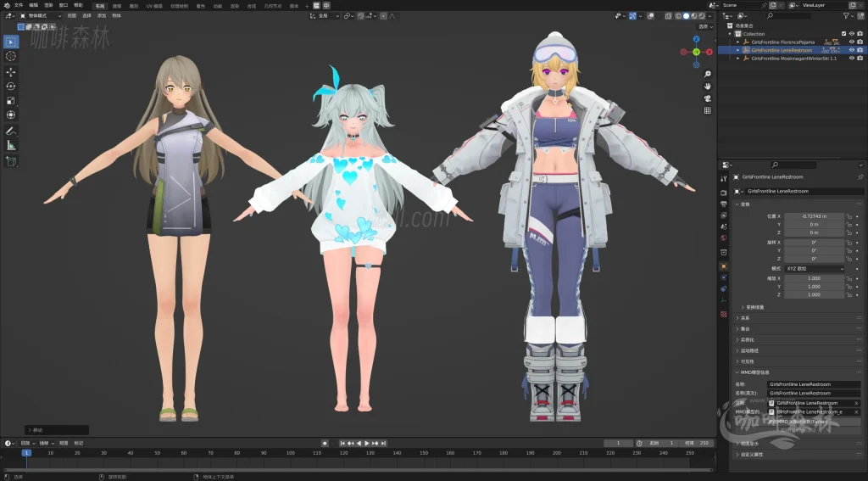Activate the Cursor tool
The image size is (868, 481).
coord(10,56)
